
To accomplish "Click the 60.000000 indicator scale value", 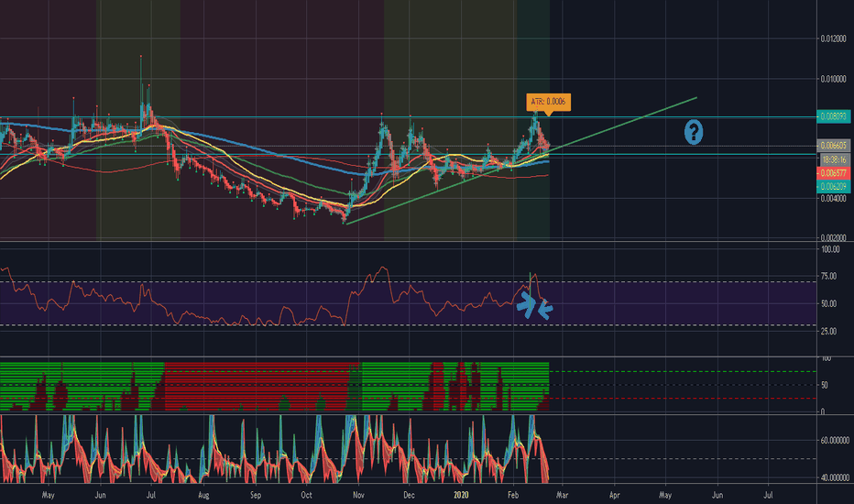I will tap(835, 440).
